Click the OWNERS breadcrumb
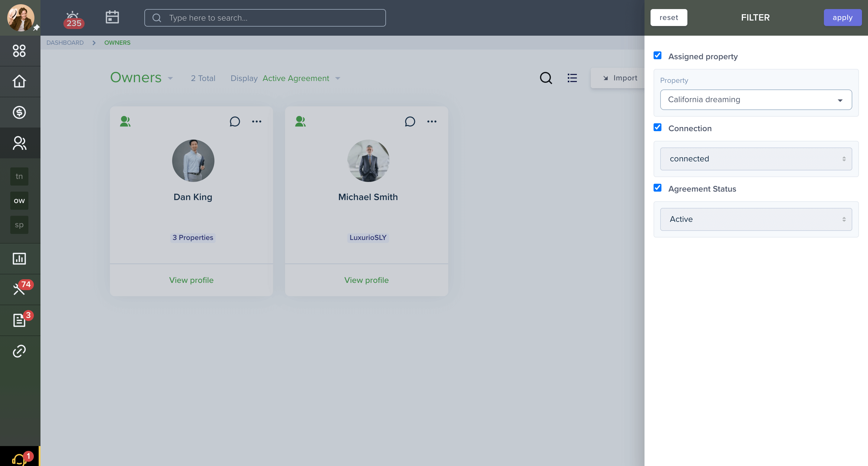This screenshot has width=868, height=466. click(x=117, y=43)
